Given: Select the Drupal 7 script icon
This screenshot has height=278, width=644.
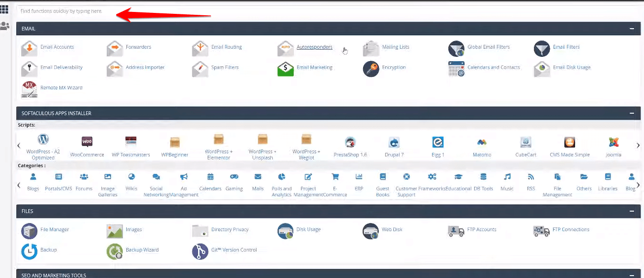Looking at the screenshot, I should click(394, 142).
